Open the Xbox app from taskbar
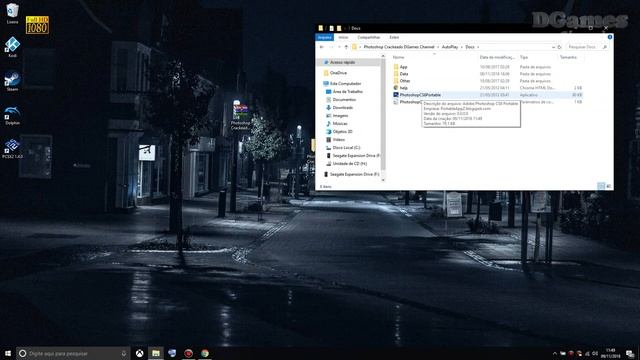The image size is (640, 360). point(140,353)
